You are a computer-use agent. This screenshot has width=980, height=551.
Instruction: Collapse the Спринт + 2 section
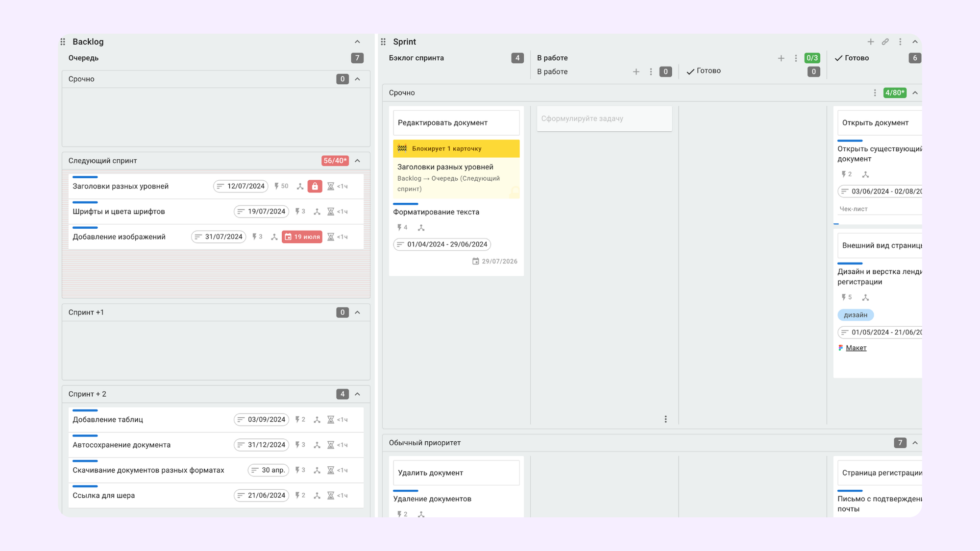(x=357, y=394)
